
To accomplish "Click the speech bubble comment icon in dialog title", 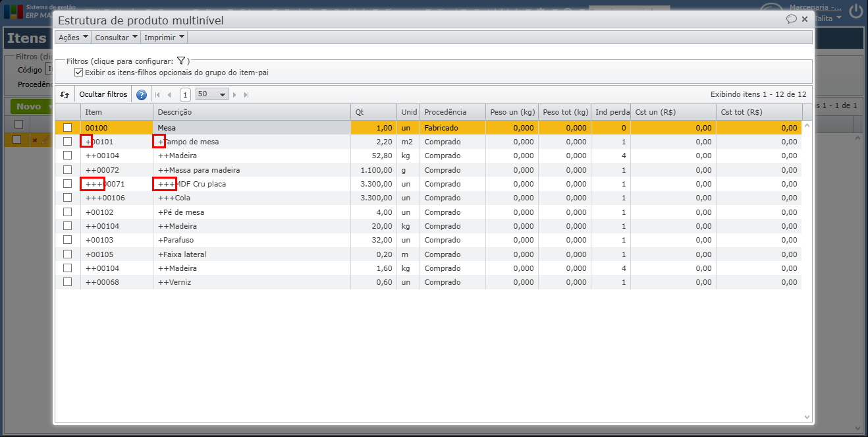I will [x=792, y=20].
